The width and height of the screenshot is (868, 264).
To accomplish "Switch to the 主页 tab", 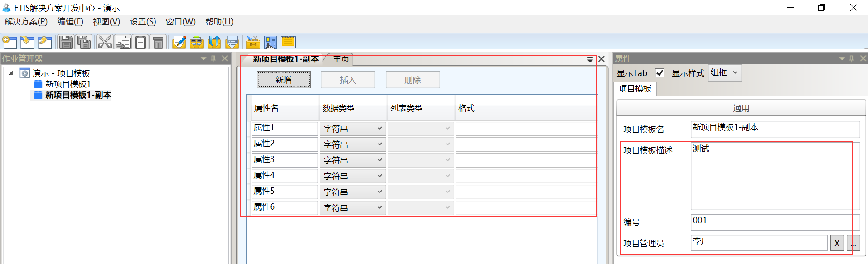I will click(x=341, y=59).
